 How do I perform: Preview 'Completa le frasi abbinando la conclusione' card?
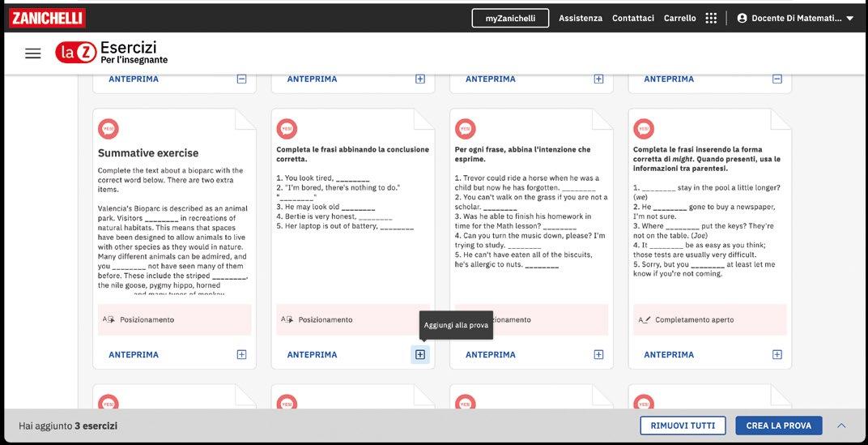[x=313, y=355]
